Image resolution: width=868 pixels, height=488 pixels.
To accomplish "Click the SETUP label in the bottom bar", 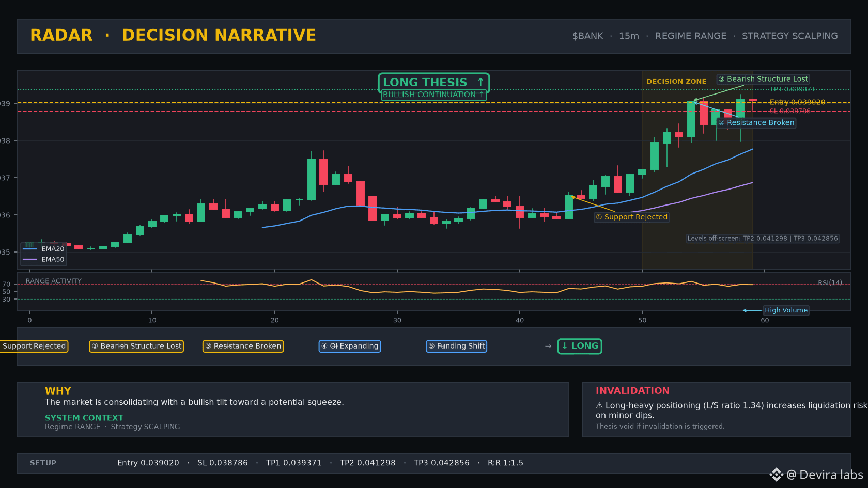I will click(x=43, y=463).
